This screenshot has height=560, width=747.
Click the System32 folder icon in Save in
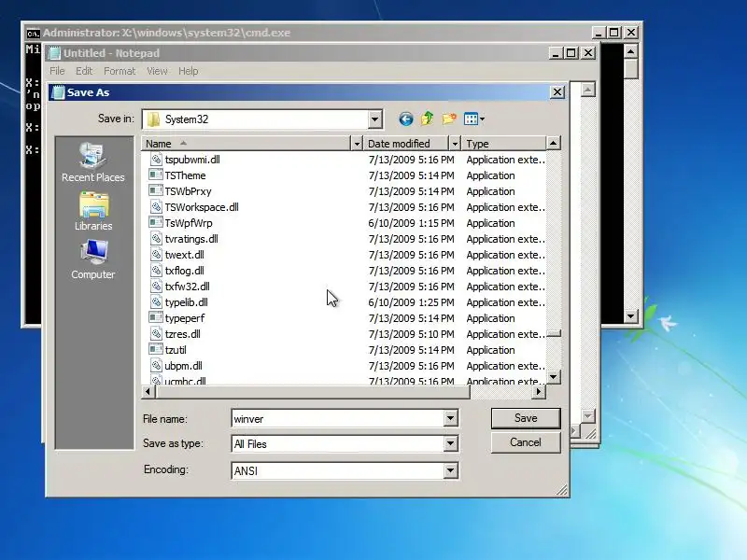click(153, 119)
